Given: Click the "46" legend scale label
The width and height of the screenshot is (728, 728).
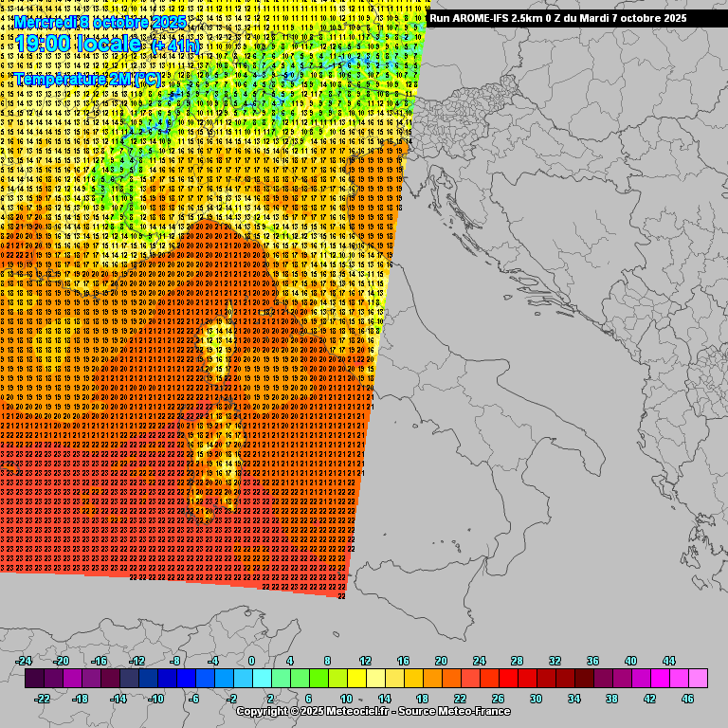Looking at the screenshot, I should (687, 699).
